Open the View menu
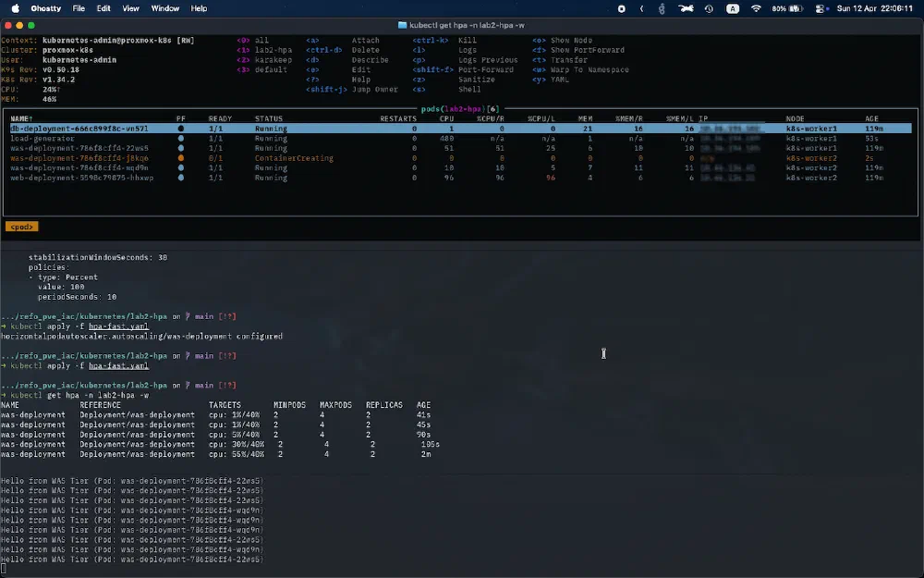The height and width of the screenshot is (578, 924). [131, 8]
